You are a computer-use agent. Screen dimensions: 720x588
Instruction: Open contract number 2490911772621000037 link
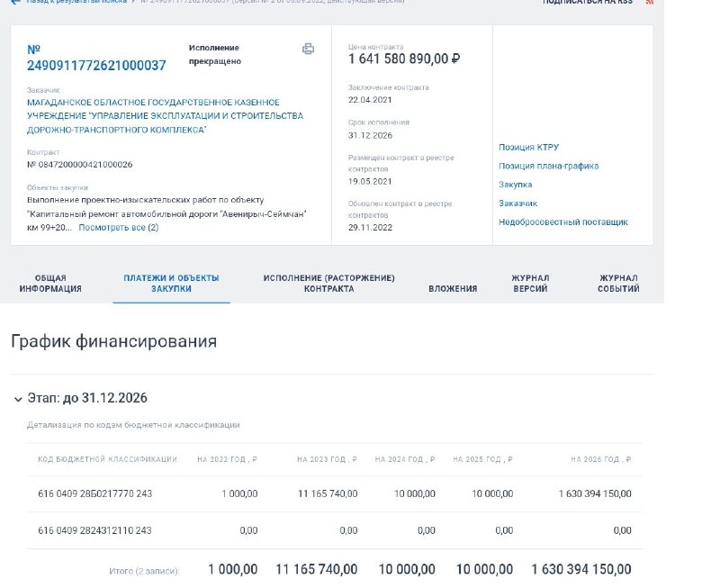[x=96, y=58]
